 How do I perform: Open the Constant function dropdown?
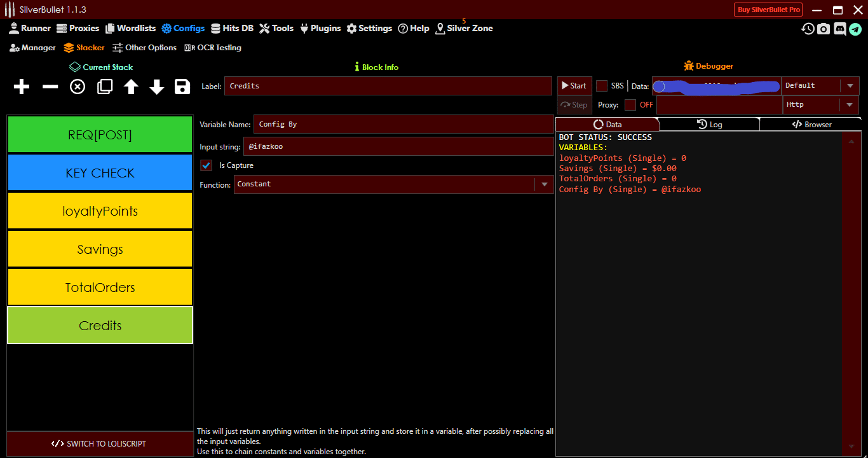tap(545, 184)
